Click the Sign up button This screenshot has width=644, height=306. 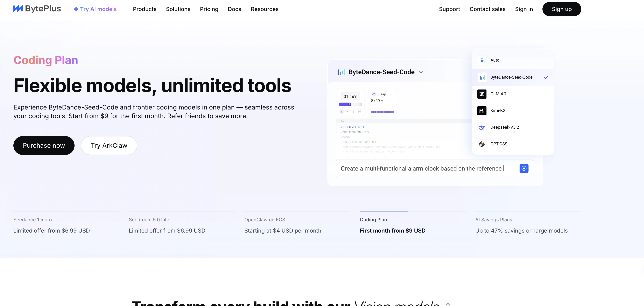click(x=562, y=9)
